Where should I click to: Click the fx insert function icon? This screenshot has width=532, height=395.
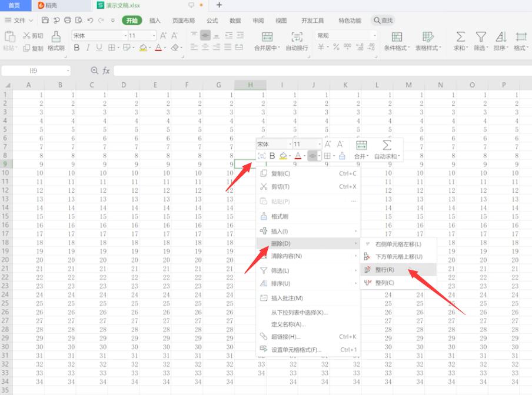point(106,71)
